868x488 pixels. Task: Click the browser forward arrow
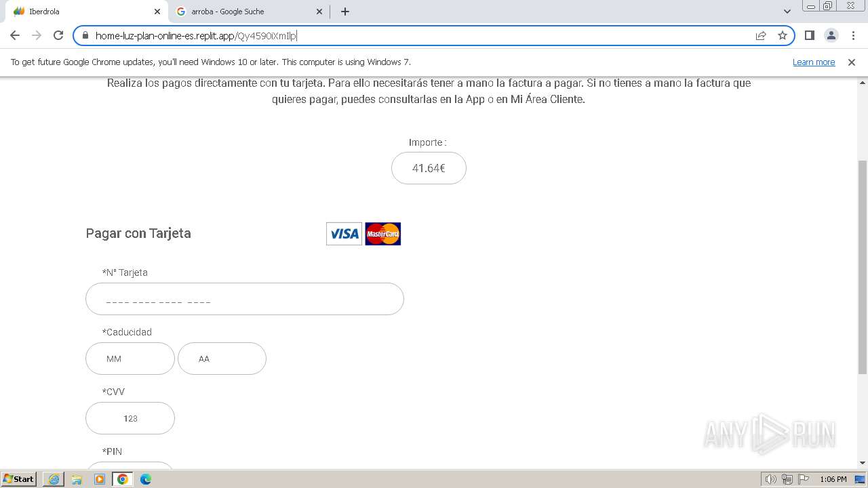pyautogui.click(x=37, y=35)
